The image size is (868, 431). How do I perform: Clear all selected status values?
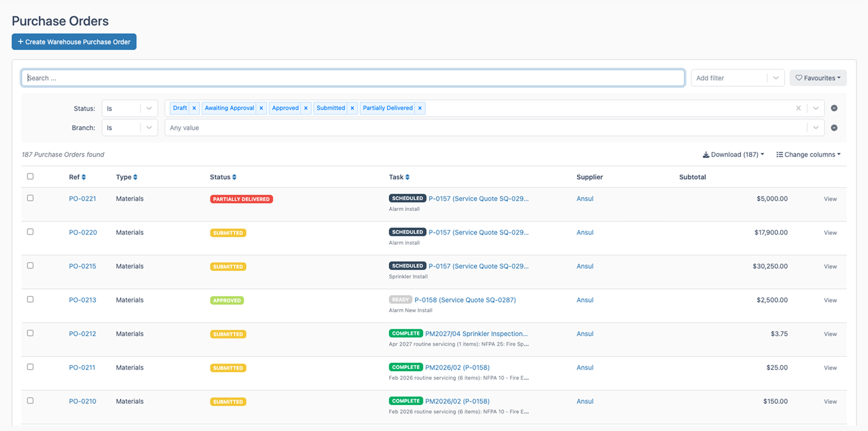(x=798, y=108)
